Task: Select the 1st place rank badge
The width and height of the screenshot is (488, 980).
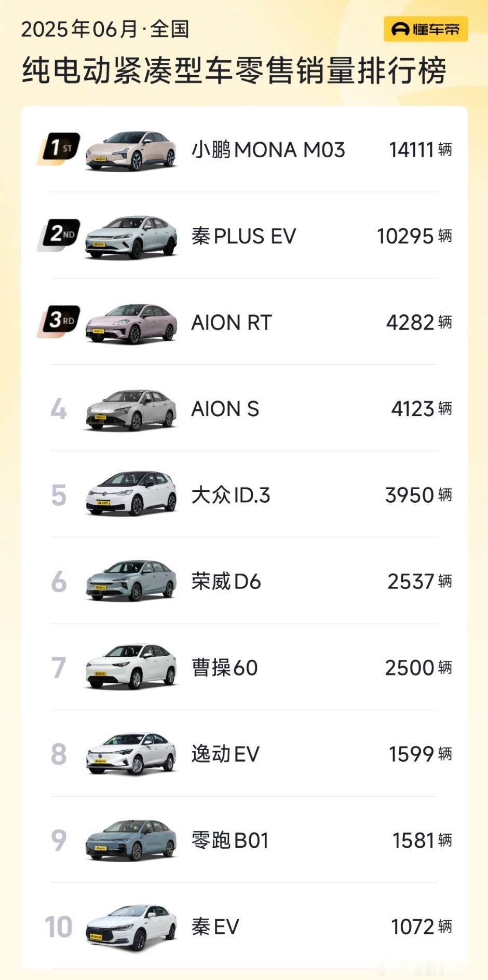Action: click(59, 149)
